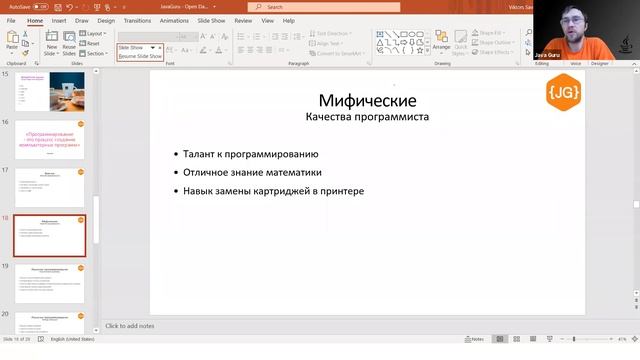The height and width of the screenshot is (360, 640).
Task: Click the Undo arrow icon
Action: (x=69, y=7)
